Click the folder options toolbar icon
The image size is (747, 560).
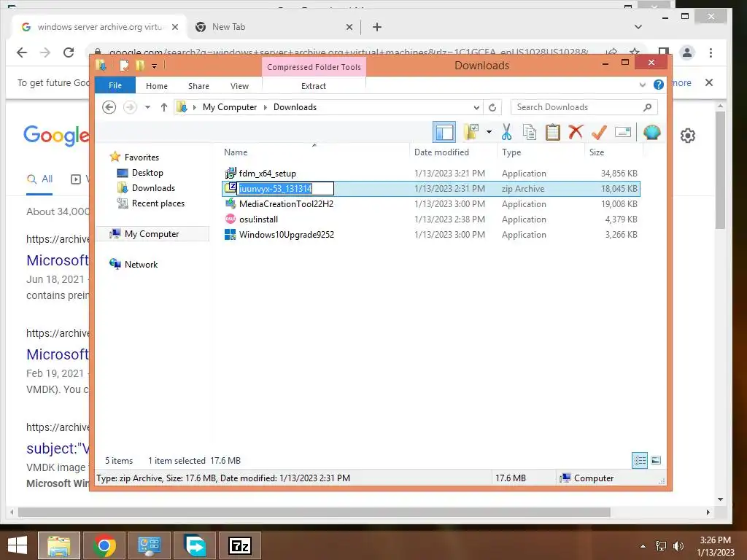471,133
